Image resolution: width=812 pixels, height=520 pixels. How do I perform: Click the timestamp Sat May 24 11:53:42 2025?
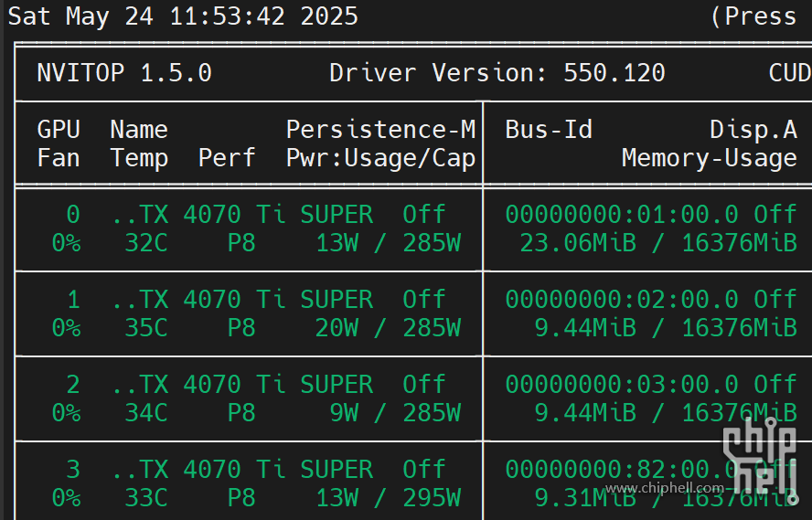point(183,17)
